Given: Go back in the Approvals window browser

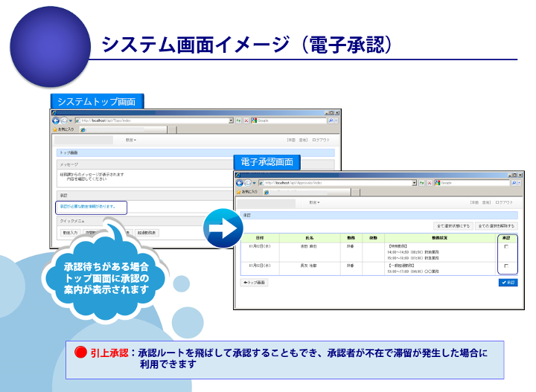Looking at the screenshot, I should pos(239,183).
